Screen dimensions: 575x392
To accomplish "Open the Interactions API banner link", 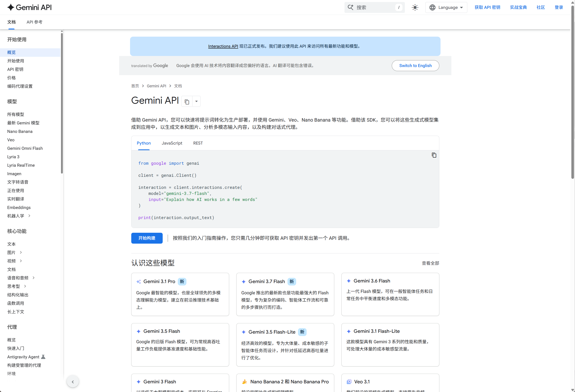I will click(x=223, y=46).
